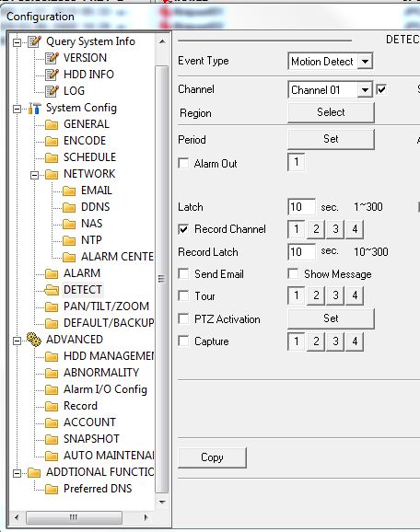Click the Copy button
This screenshot has width=420, height=532.
pos(212,457)
